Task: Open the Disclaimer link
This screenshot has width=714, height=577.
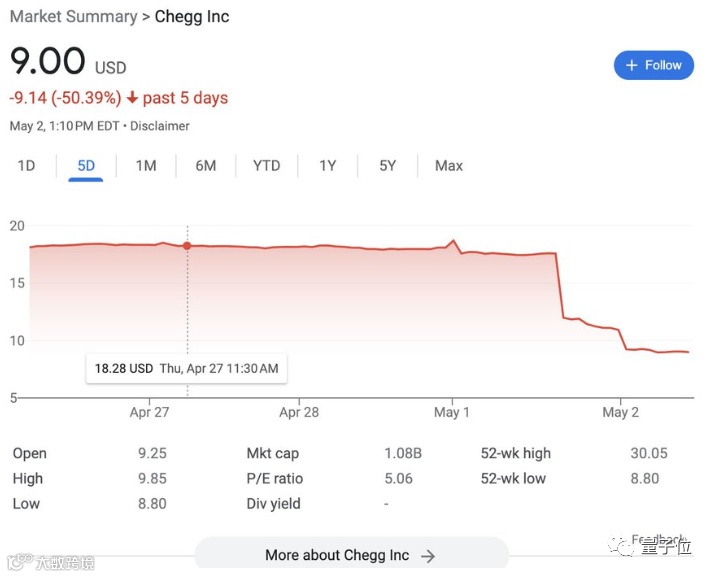Action: 161,126
